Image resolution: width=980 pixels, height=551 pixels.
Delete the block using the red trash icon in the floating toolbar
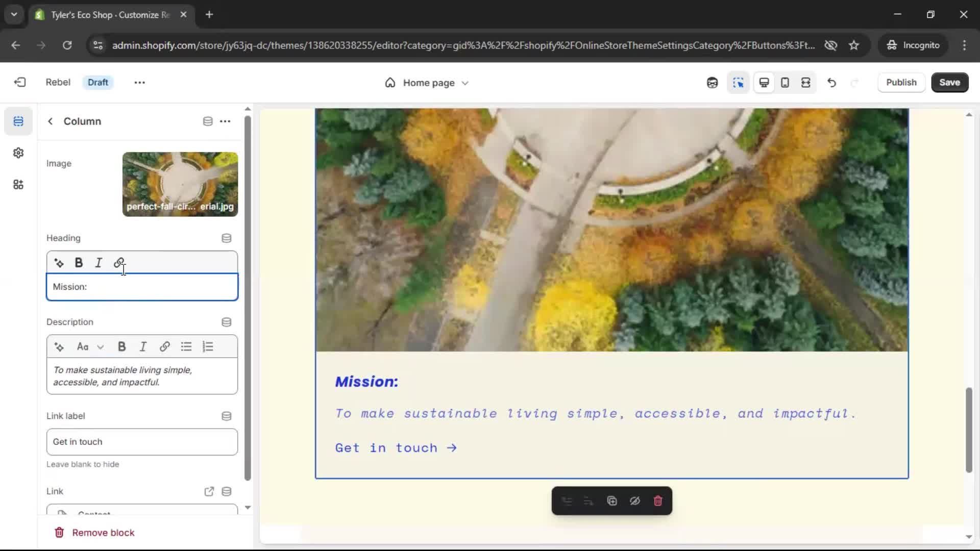click(658, 501)
